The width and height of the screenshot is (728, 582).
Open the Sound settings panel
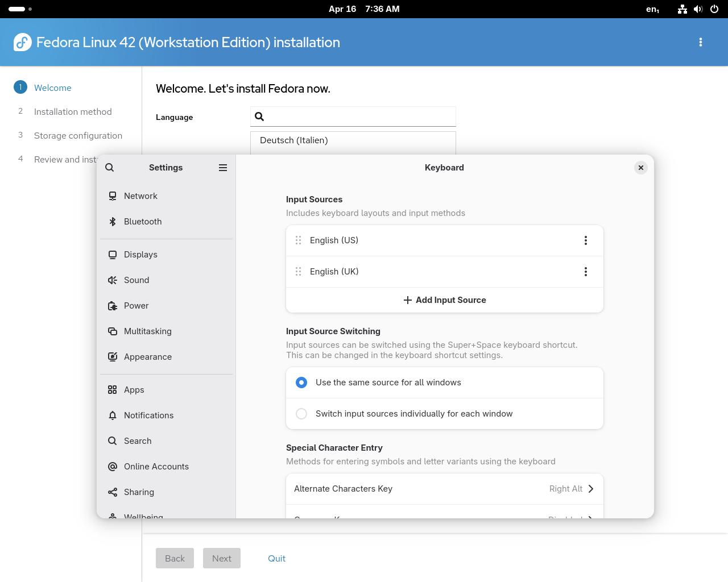166,280
